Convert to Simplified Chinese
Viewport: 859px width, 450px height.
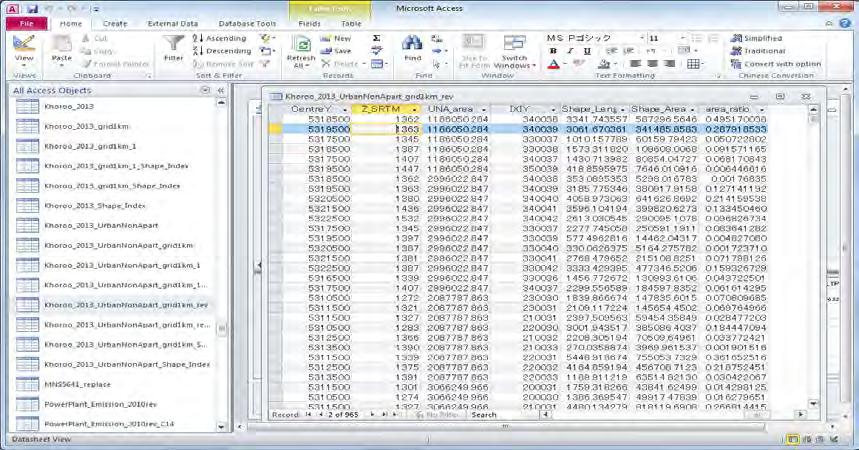757,38
